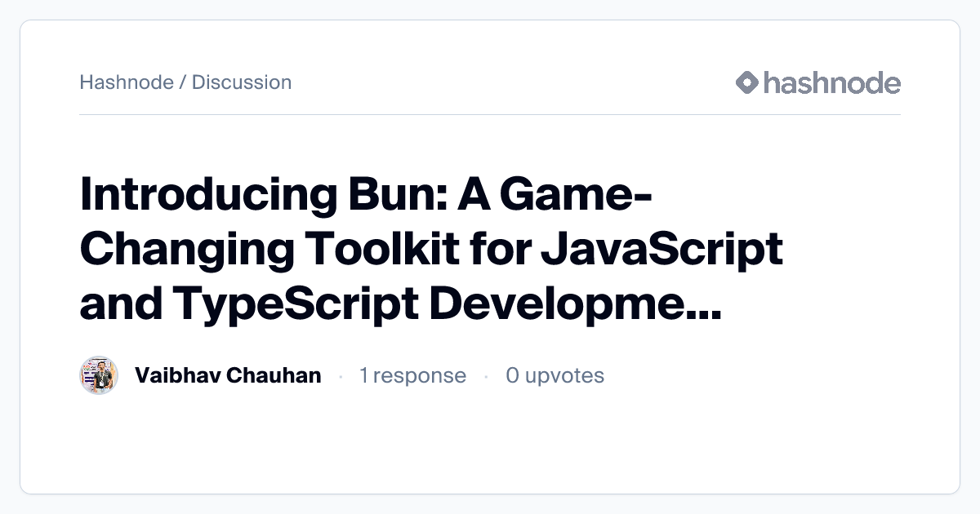Image resolution: width=980 pixels, height=514 pixels.
Task: Select the author name Vaibhav Chauhan
Action: (x=229, y=375)
